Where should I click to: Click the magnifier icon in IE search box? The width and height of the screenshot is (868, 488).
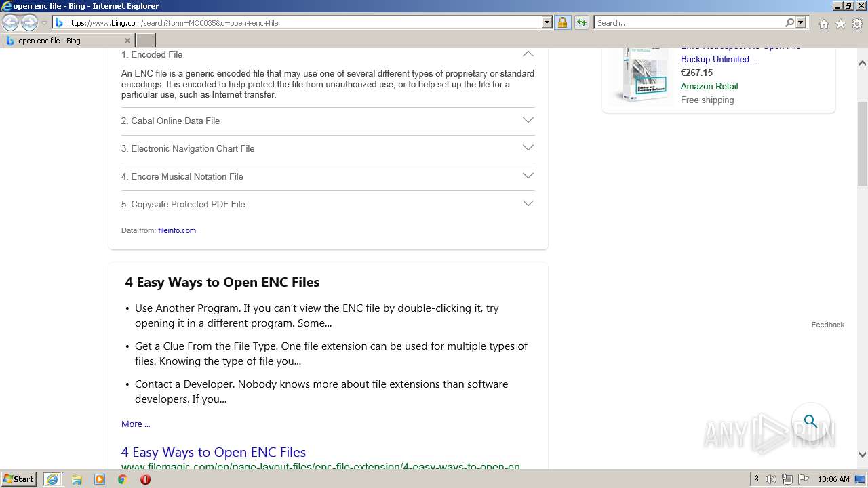789,22
